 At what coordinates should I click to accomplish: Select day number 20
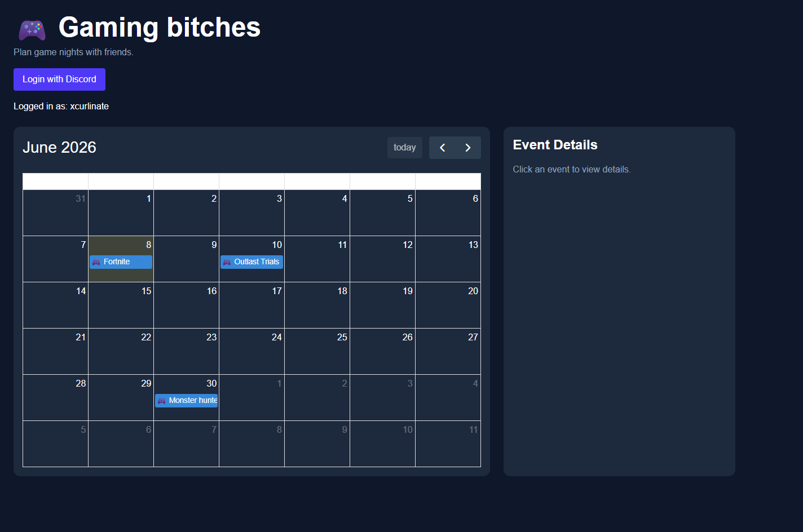click(x=473, y=291)
